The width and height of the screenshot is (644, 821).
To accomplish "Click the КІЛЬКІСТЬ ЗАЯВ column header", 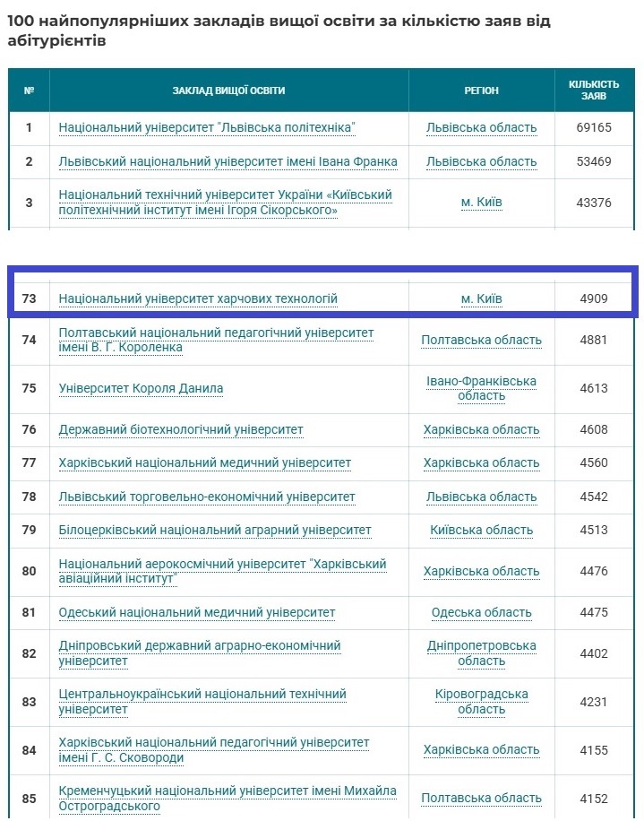I will point(594,91).
